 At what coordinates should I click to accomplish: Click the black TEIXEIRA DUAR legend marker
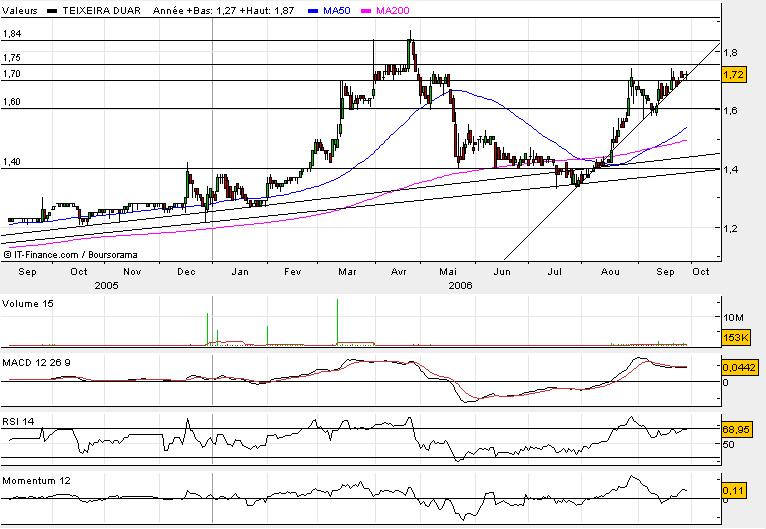(52, 11)
